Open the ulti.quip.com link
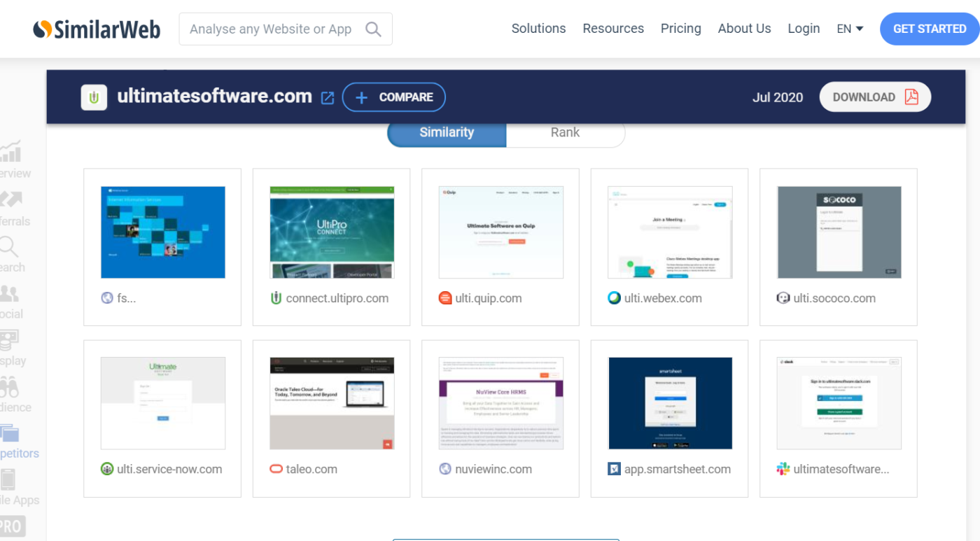 click(x=489, y=298)
